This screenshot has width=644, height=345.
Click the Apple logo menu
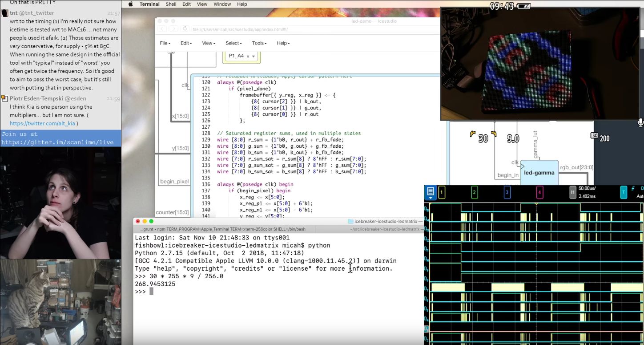point(130,4)
